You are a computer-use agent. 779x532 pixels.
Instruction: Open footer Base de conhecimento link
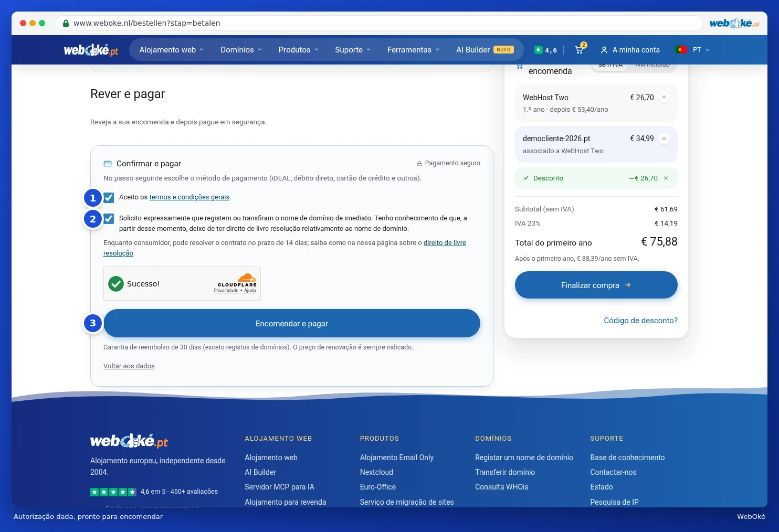(627, 457)
